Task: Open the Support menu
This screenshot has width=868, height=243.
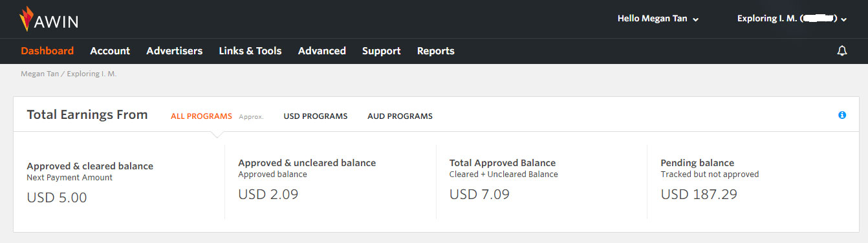Action: point(382,50)
